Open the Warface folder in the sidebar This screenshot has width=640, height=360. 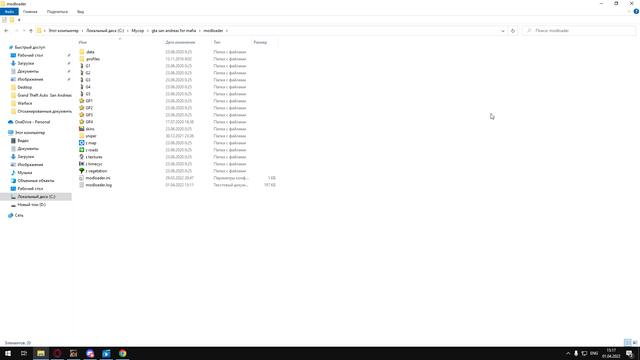pos(24,103)
